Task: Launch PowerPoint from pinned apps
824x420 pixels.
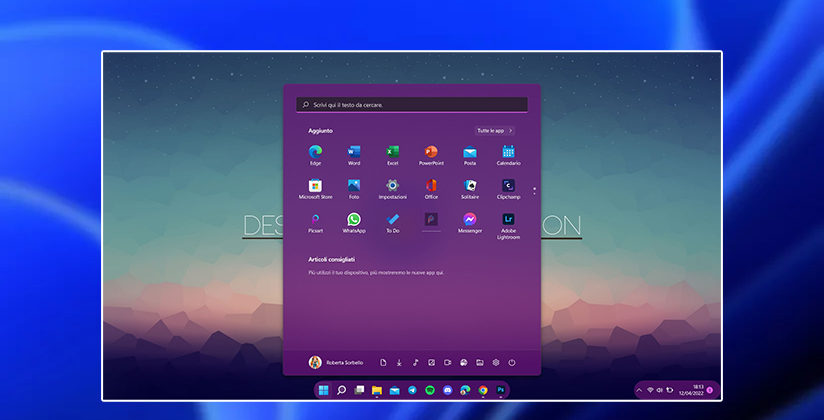Action: pyautogui.click(x=431, y=152)
